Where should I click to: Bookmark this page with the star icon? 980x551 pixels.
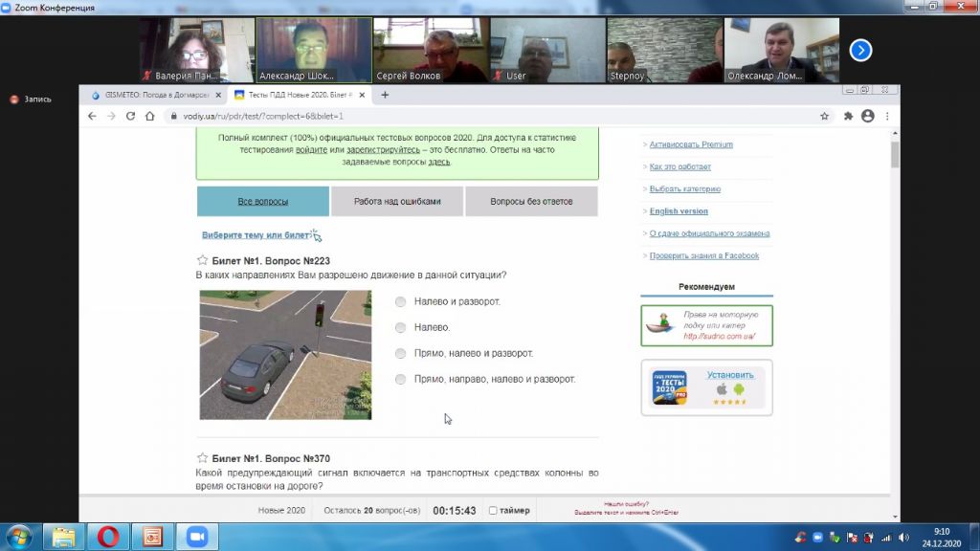[824, 116]
